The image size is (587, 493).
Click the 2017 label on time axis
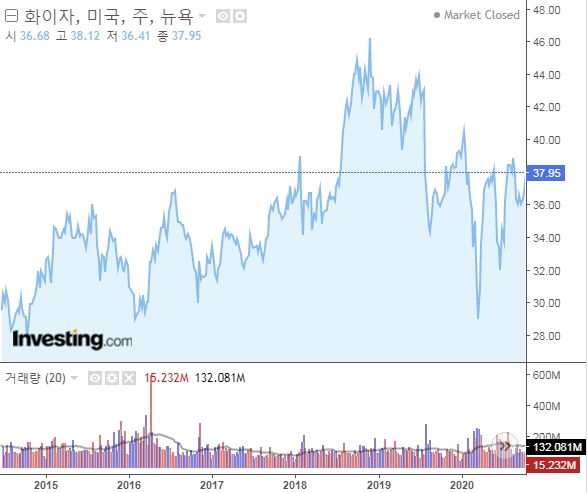tap(212, 485)
